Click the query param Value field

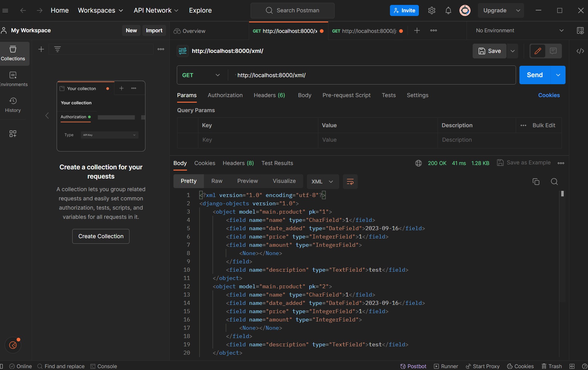378,140
